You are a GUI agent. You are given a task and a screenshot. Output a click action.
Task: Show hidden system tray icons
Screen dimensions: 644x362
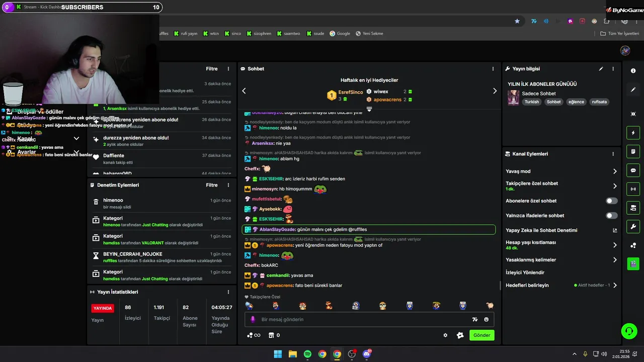point(574,354)
